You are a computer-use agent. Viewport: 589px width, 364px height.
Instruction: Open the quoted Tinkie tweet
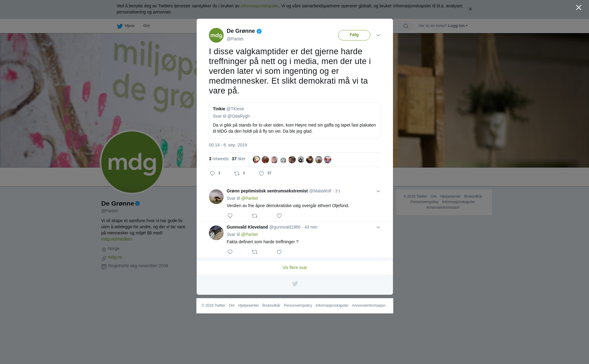(x=295, y=120)
